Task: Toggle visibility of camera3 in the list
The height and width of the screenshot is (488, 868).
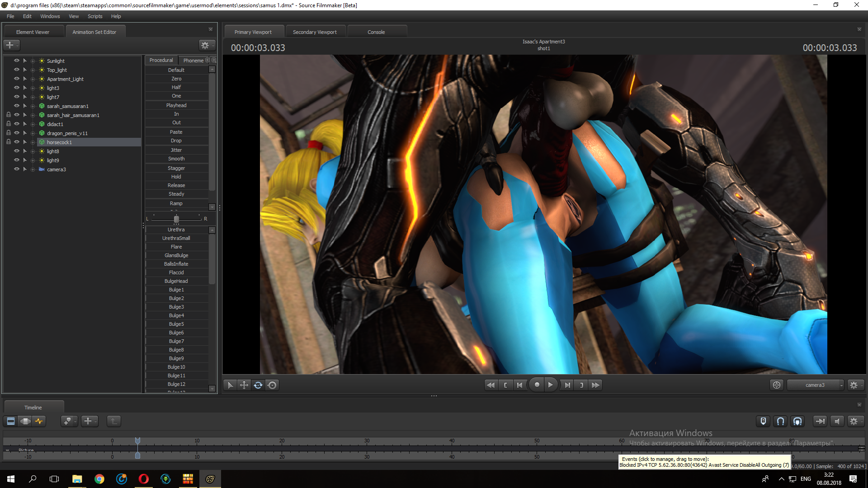Action: pos(17,169)
